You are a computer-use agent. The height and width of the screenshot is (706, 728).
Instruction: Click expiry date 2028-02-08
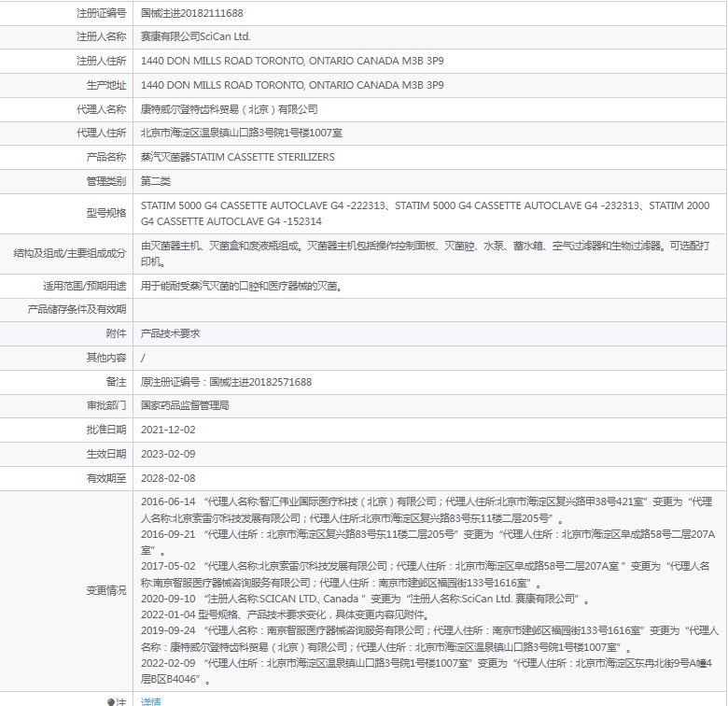coord(168,478)
